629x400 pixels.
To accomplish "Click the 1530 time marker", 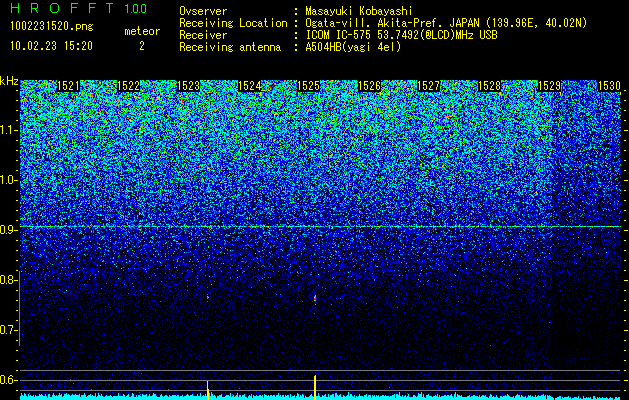I will click(609, 86).
